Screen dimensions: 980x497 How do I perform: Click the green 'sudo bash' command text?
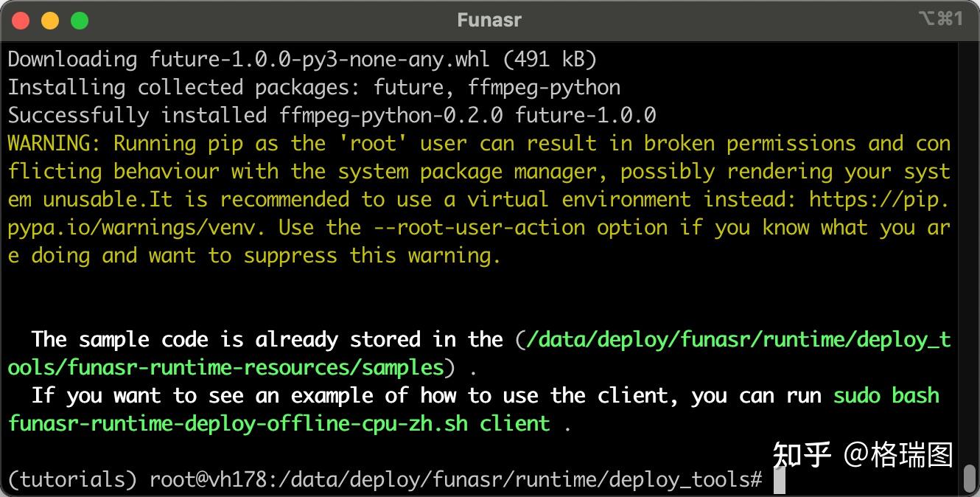(x=886, y=396)
